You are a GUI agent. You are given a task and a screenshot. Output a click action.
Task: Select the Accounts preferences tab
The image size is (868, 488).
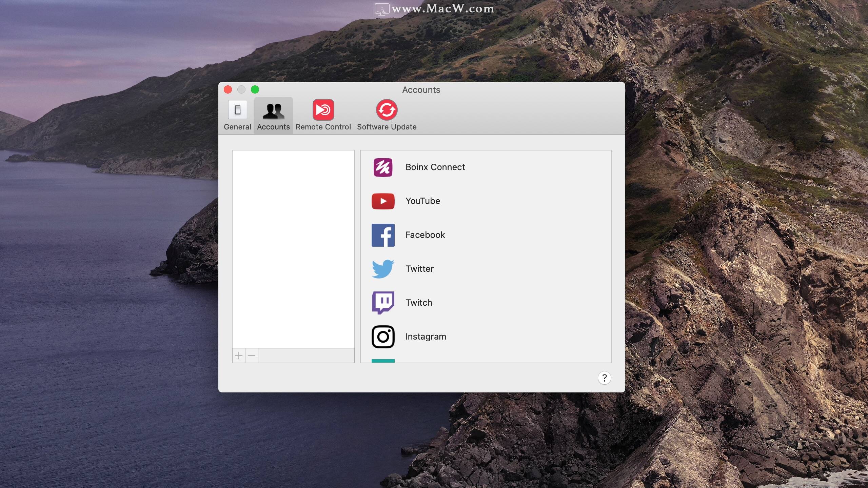tap(273, 116)
